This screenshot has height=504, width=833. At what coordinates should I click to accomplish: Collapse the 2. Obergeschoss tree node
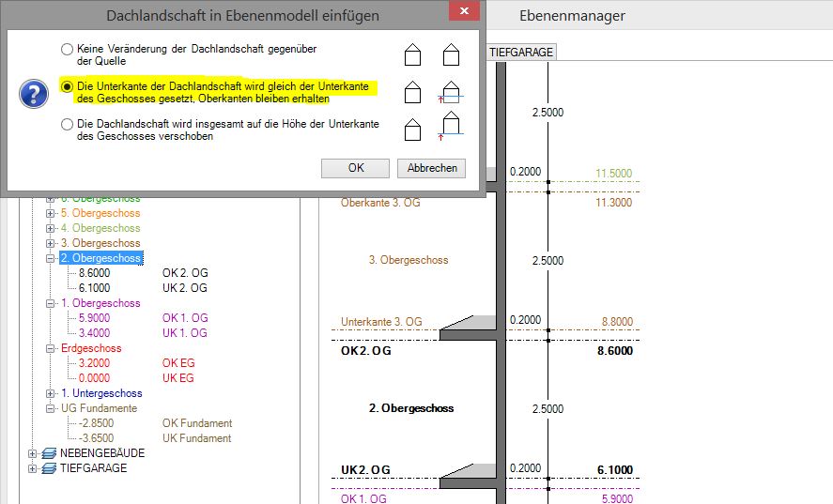(x=51, y=258)
